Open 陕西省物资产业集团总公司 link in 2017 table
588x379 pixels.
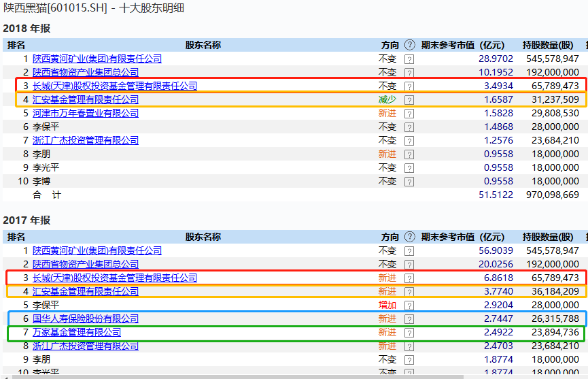(x=86, y=264)
